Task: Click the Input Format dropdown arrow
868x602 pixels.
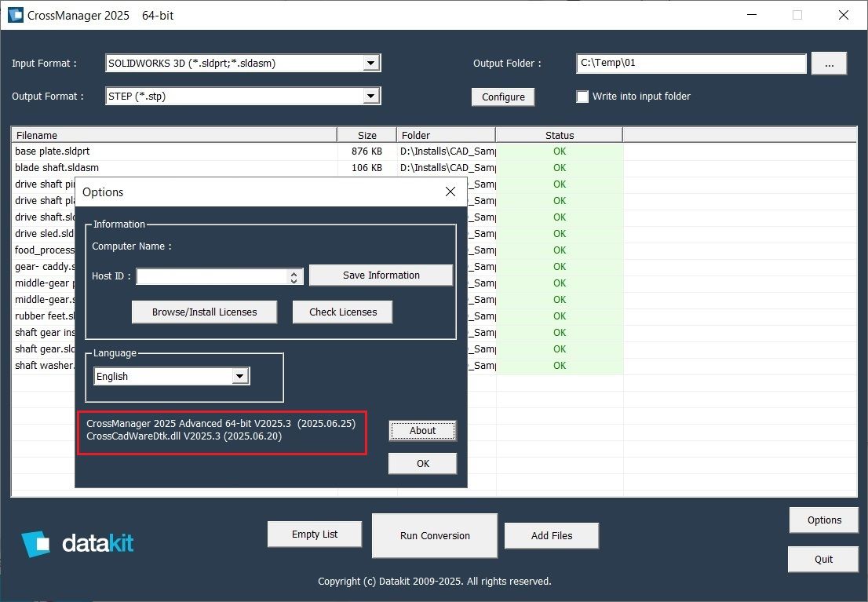Action: click(x=370, y=63)
